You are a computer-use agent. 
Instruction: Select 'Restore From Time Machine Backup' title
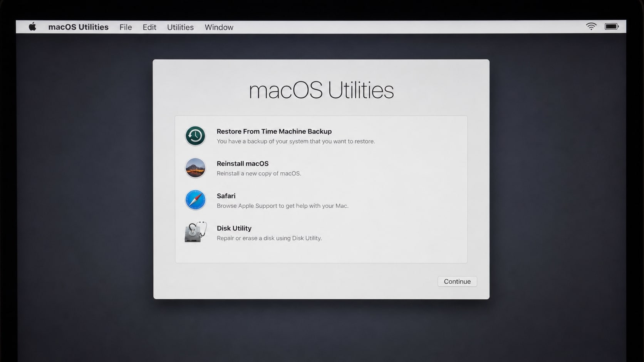coord(274,132)
